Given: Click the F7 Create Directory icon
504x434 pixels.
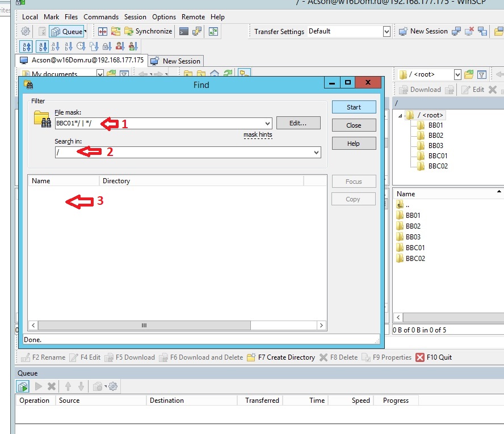Looking at the screenshot, I should pyautogui.click(x=253, y=357).
